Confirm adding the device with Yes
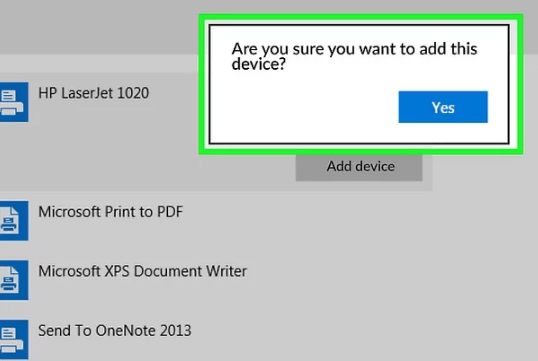538x361 pixels. [443, 107]
